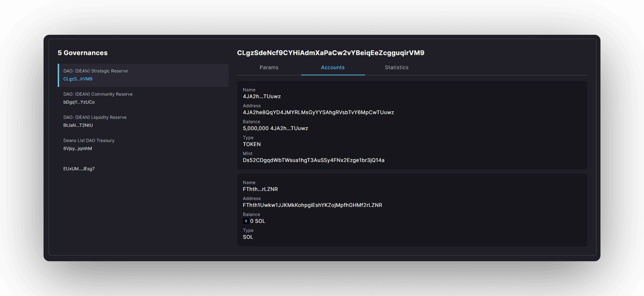Switch to the Params tab
The width and height of the screenshot is (644, 296).
269,67
